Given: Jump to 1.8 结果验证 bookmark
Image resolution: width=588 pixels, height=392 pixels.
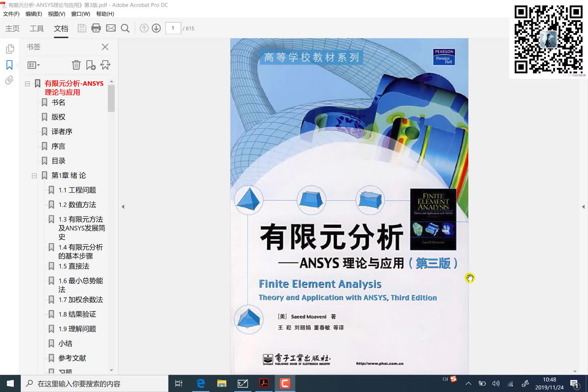Looking at the screenshot, I should (x=77, y=314).
